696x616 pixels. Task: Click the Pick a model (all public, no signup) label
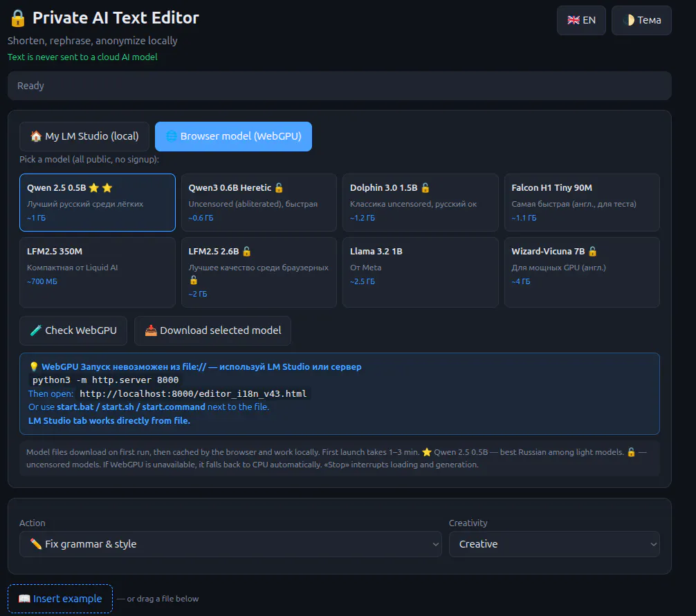pos(89,159)
